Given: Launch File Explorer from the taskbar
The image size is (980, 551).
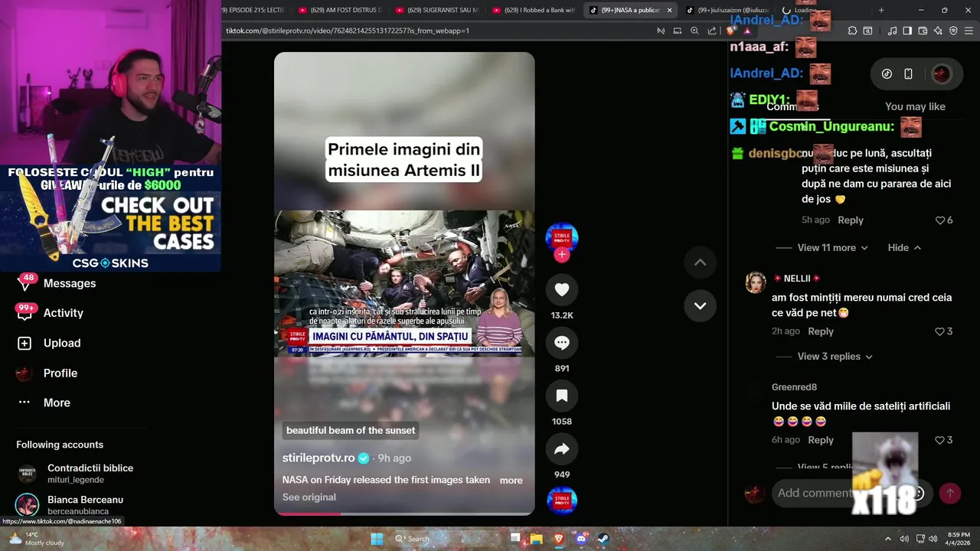Looking at the screenshot, I should [537, 539].
